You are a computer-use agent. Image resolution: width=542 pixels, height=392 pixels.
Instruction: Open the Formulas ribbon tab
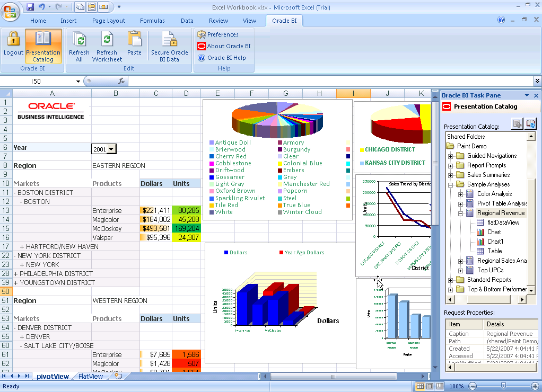152,21
